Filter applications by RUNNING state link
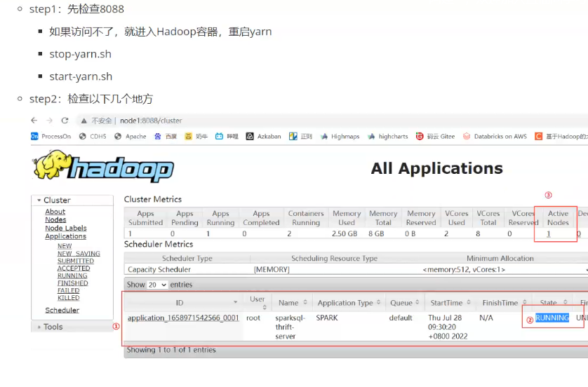This screenshot has width=588, height=387. pyautogui.click(x=72, y=276)
